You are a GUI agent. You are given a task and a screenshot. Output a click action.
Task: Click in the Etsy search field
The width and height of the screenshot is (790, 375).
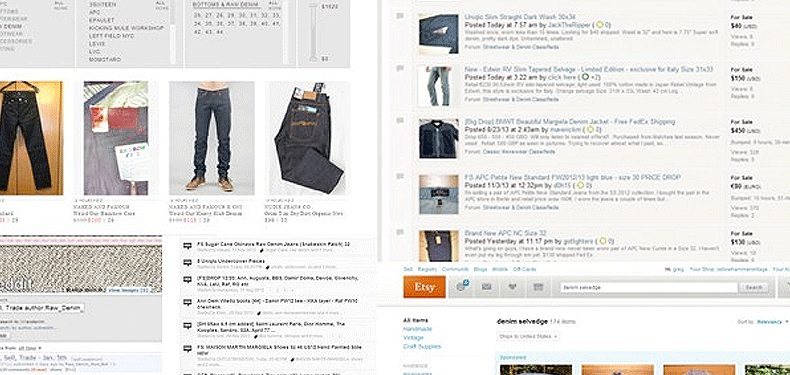coord(648,287)
